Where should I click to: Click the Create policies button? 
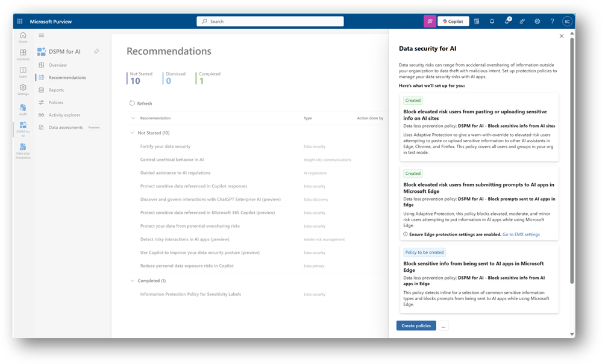[x=416, y=325]
